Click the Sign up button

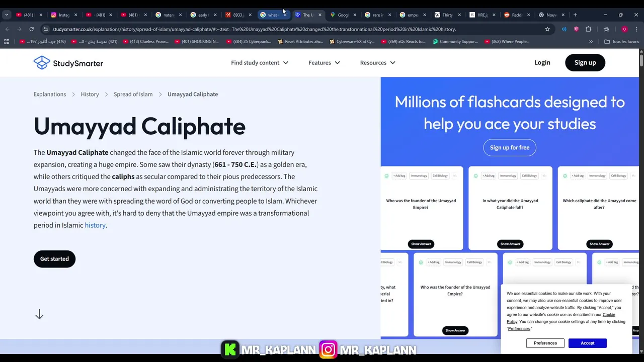(x=585, y=63)
